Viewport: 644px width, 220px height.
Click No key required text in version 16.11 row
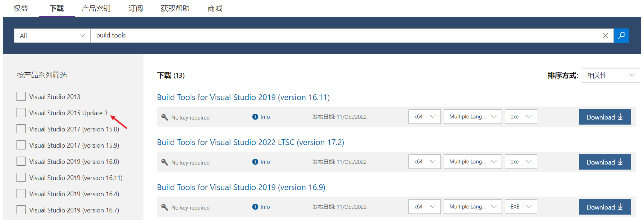pyautogui.click(x=191, y=118)
